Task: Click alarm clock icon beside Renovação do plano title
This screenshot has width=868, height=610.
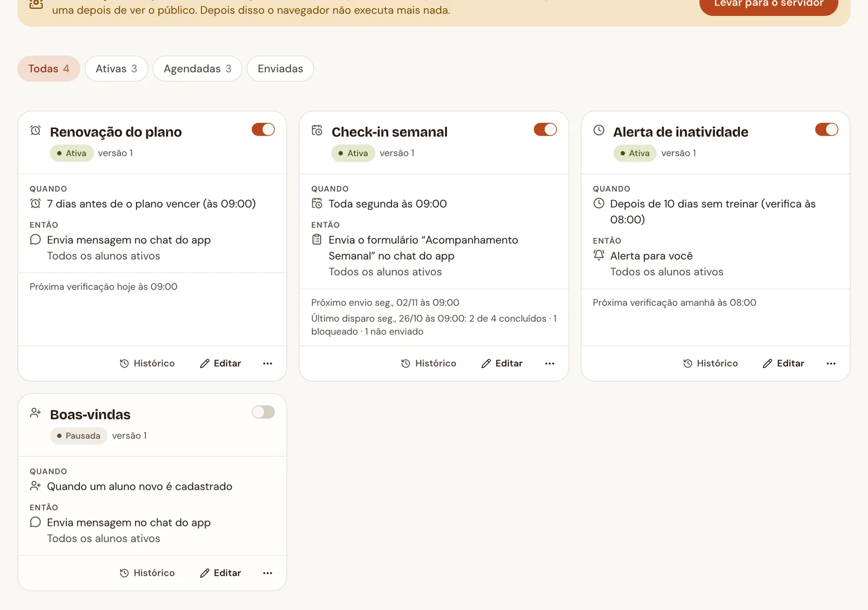Action: (x=35, y=130)
